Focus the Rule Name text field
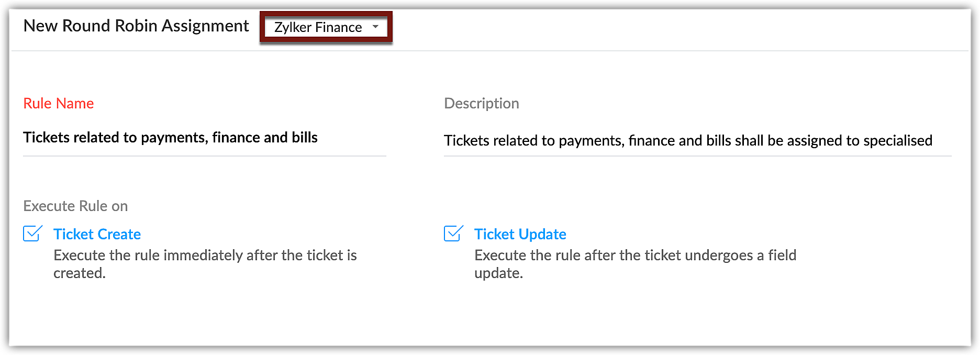 pyautogui.click(x=204, y=138)
